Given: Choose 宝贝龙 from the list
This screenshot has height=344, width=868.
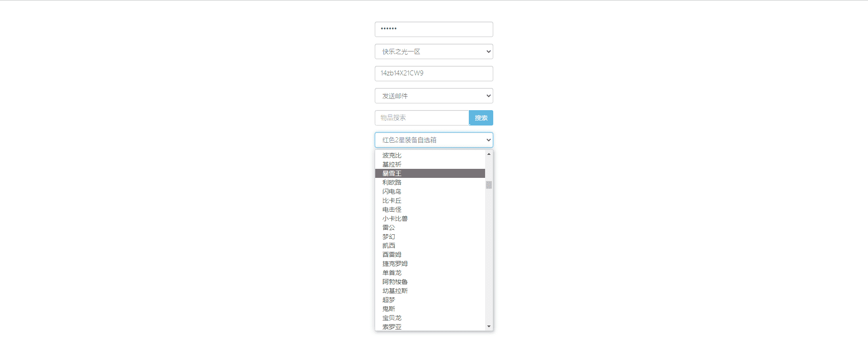Looking at the screenshot, I should click(x=430, y=318).
